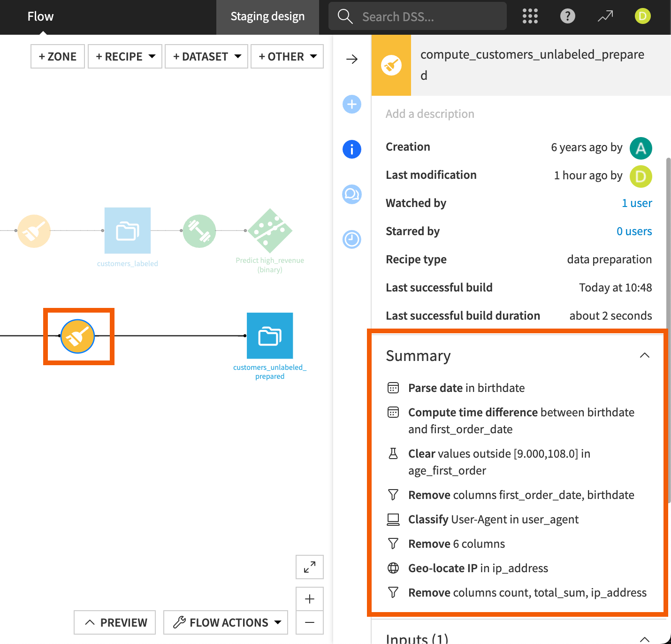The image size is (671, 644).
Task: Select the customers_unlabeled_prepared dataset node
Action: [x=270, y=336]
